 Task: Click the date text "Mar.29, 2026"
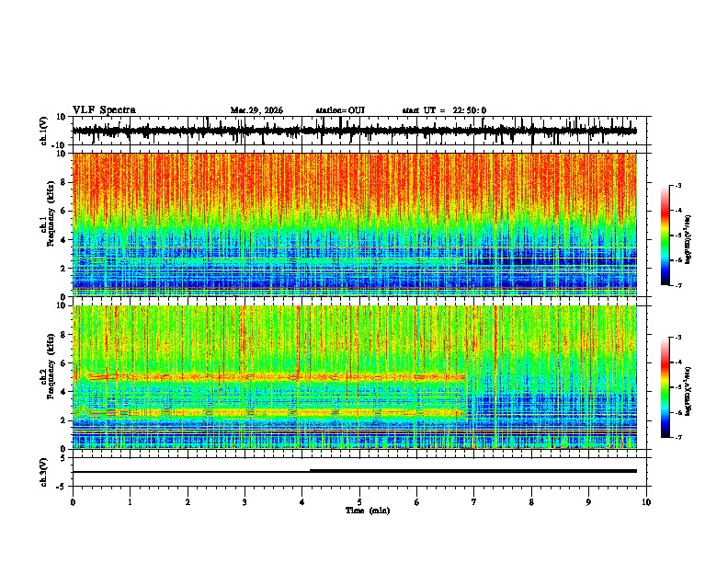256,110
